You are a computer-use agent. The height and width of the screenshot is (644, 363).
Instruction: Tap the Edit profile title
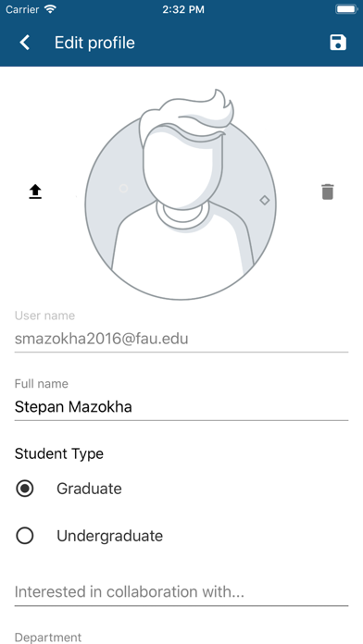94,43
